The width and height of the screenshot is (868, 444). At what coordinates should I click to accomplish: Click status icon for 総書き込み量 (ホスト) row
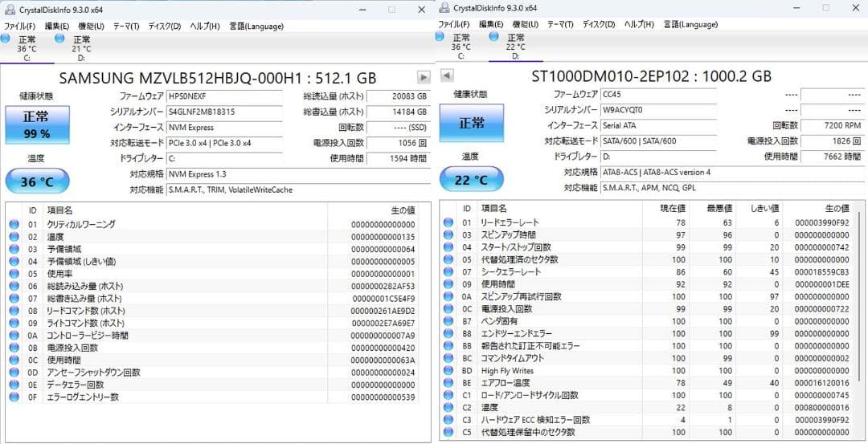point(14,299)
